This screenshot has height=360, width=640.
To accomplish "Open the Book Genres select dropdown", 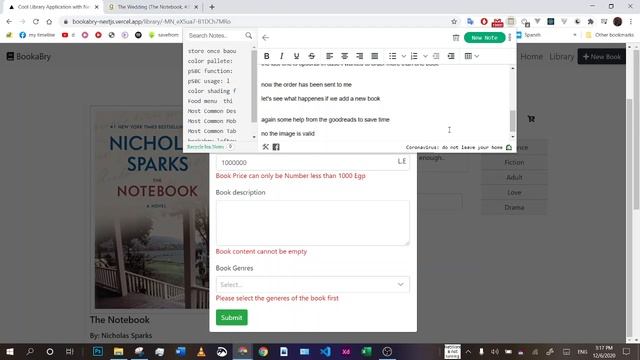I will (313, 284).
